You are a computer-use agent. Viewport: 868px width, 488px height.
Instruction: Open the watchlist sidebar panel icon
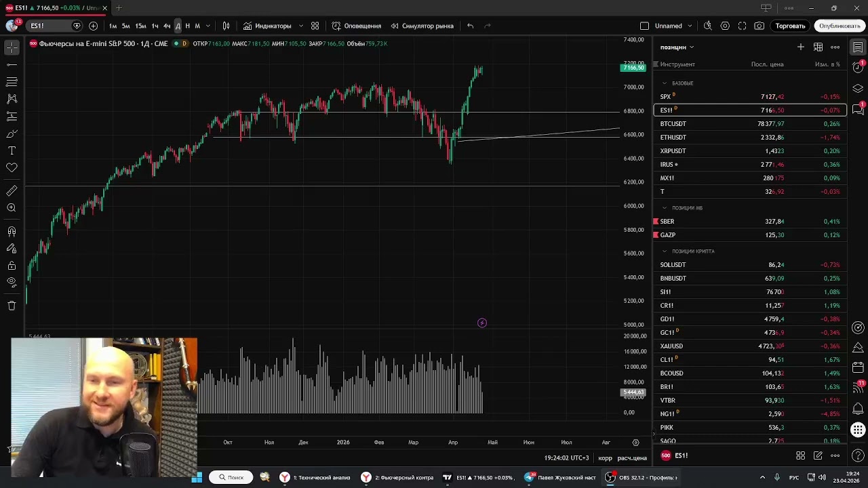coord(858,47)
